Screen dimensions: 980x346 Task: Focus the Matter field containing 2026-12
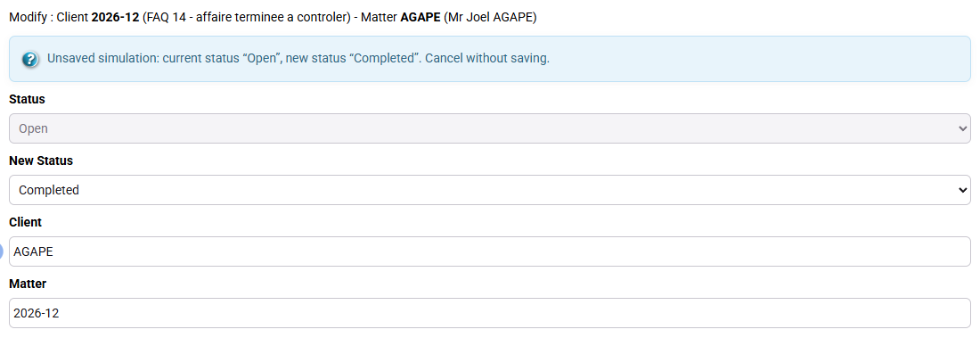[x=489, y=313]
